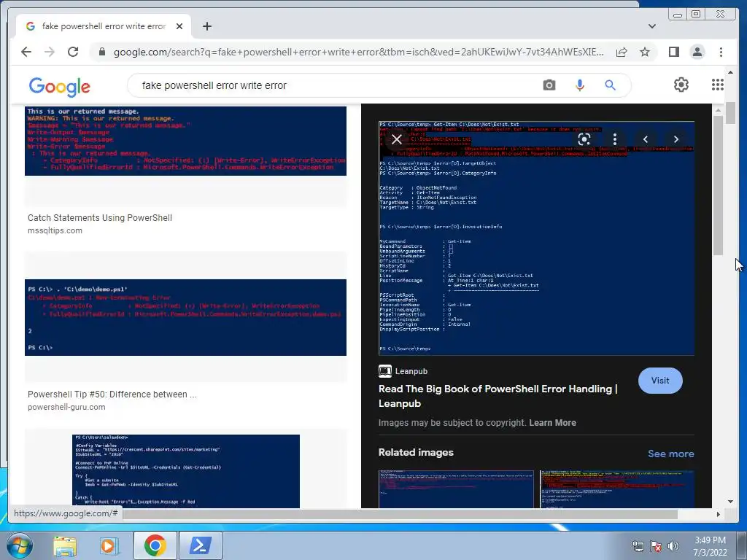Screen dimensions: 747x560
Task: Click the browser forward arrow
Action: [50, 52]
